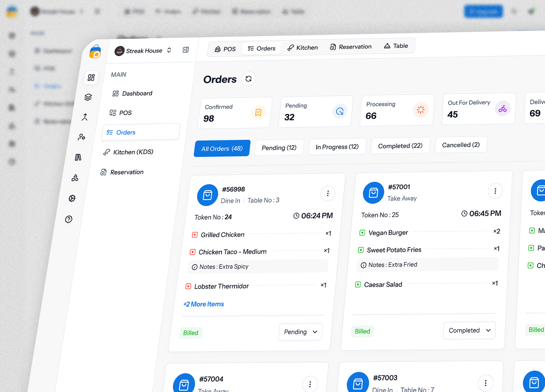This screenshot has height=392, width=545.
Task: Select the All Orders (48) filter
Action: (222, 149)
